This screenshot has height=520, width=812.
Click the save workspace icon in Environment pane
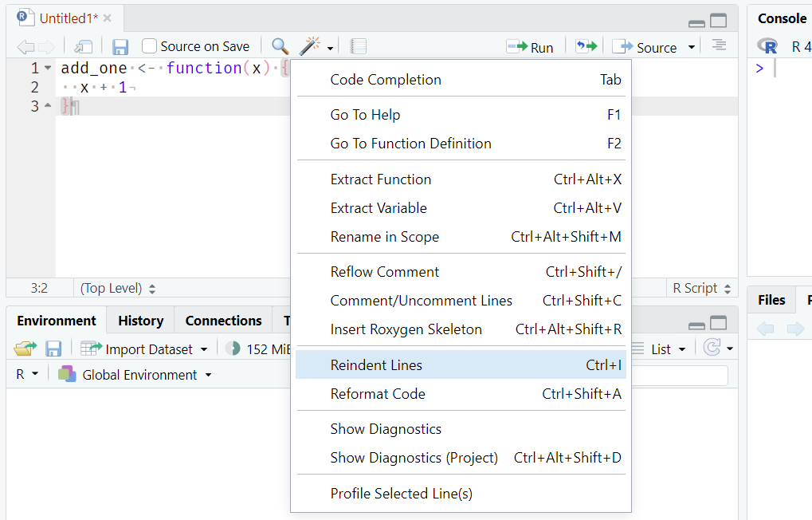53,349
